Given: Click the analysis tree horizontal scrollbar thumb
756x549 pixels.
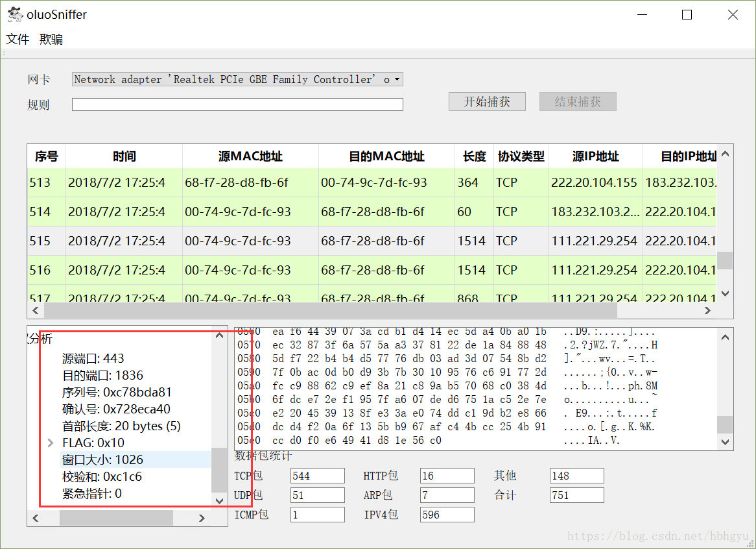Looking at the screenshot, I should 116,518.
